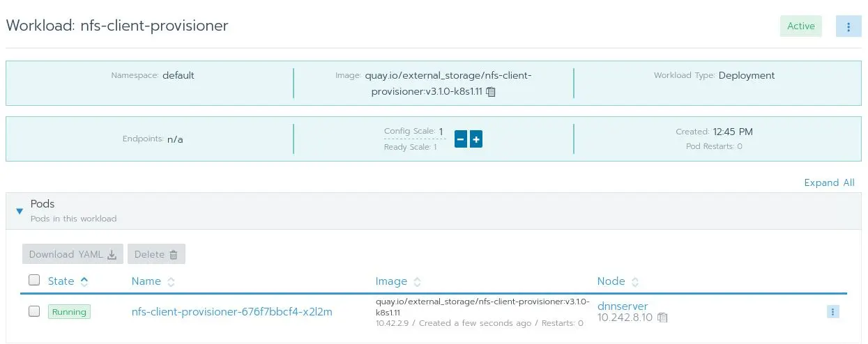The image size is (868, 344).
Task: Click the Workload Type value Deployment
Action: click(747, 75)
